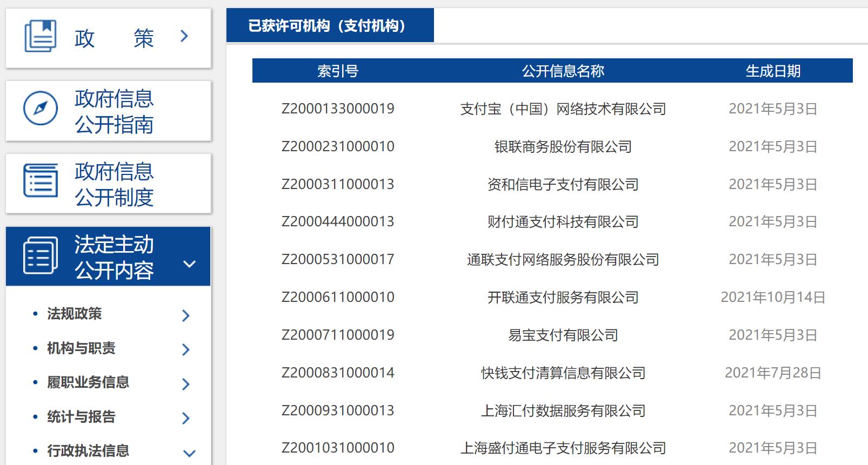
Task: Expand 机构与职责 submenu arrow
Action: click(x=186, y=349)
